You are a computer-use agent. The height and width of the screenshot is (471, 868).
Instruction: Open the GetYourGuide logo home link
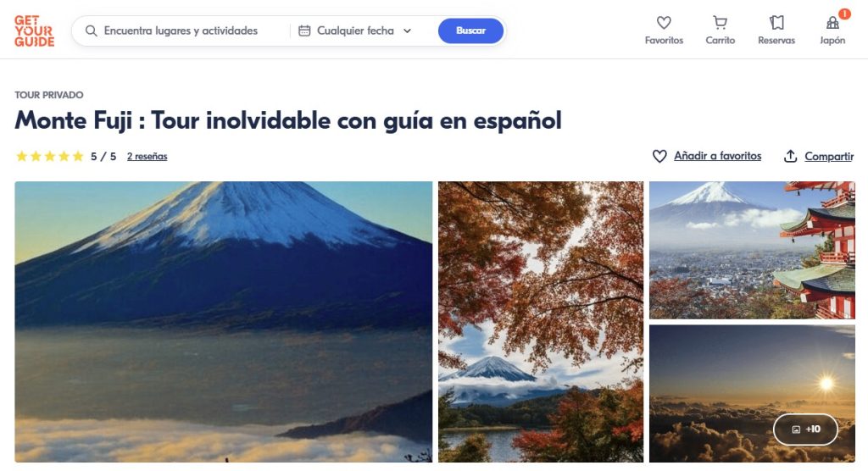tap(34, 30)
